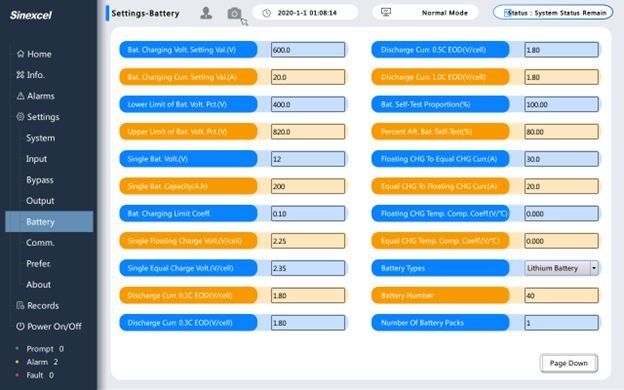
Task: Open the Battery Types dropdown
Action: click(561, 268)
